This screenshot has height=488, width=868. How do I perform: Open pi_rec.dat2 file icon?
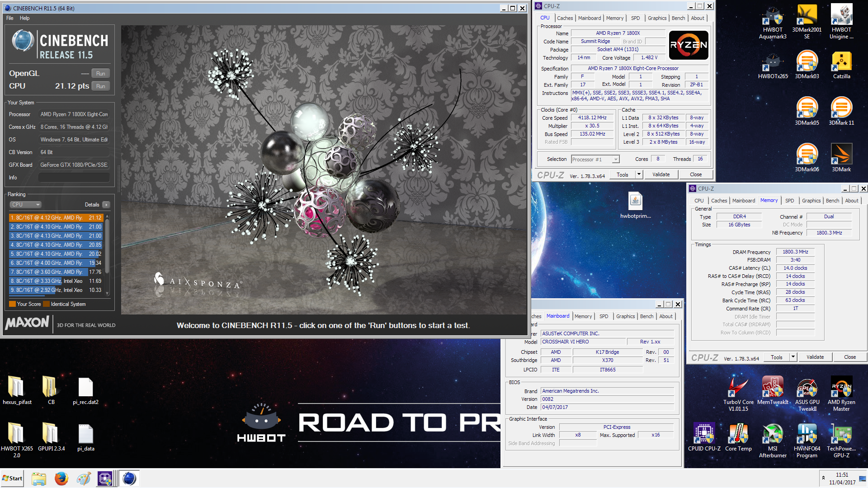pos(85,391)
